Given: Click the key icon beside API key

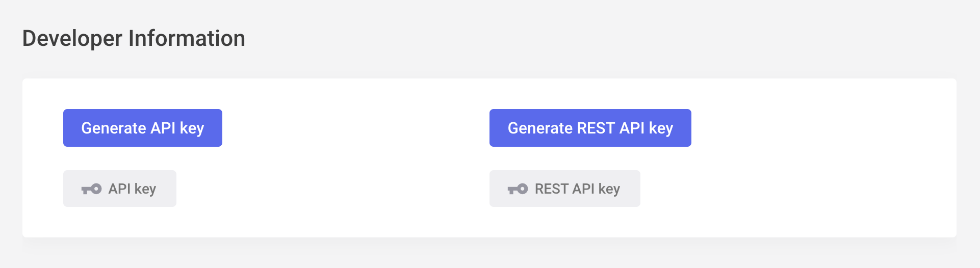Looking at the screenshot, I should (91, 189).
